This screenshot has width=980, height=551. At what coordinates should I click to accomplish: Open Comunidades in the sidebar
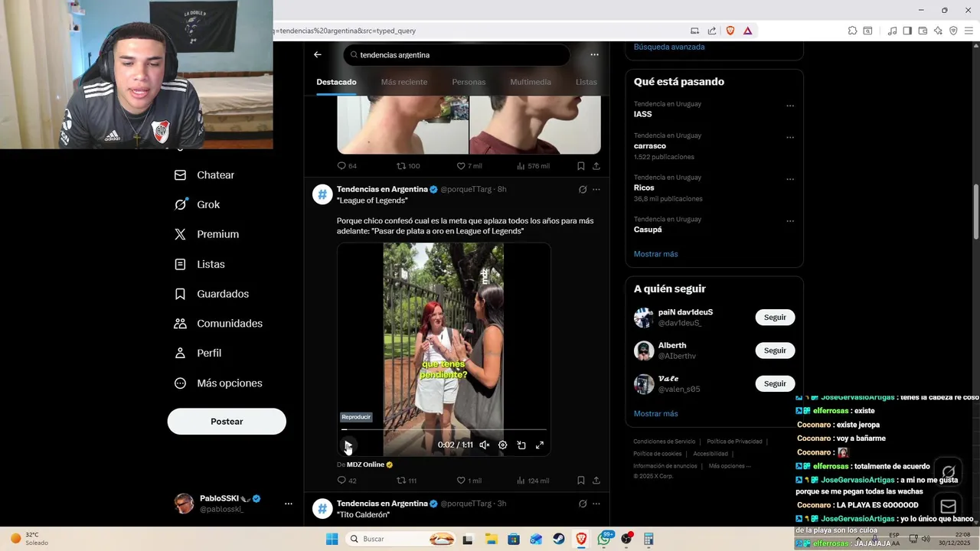219,324
